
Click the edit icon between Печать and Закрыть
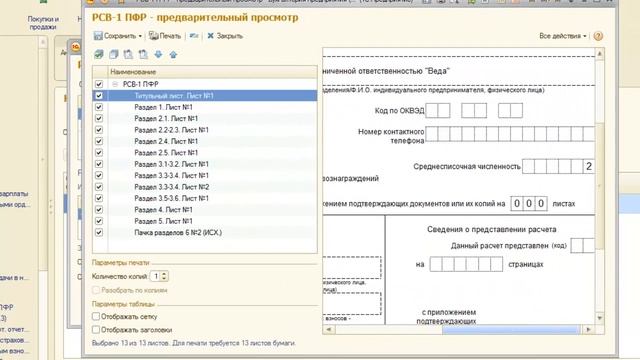pos(194,36)
